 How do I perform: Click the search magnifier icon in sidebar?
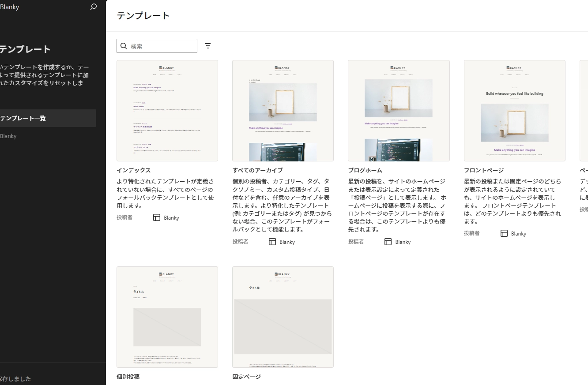pos(93,7)
